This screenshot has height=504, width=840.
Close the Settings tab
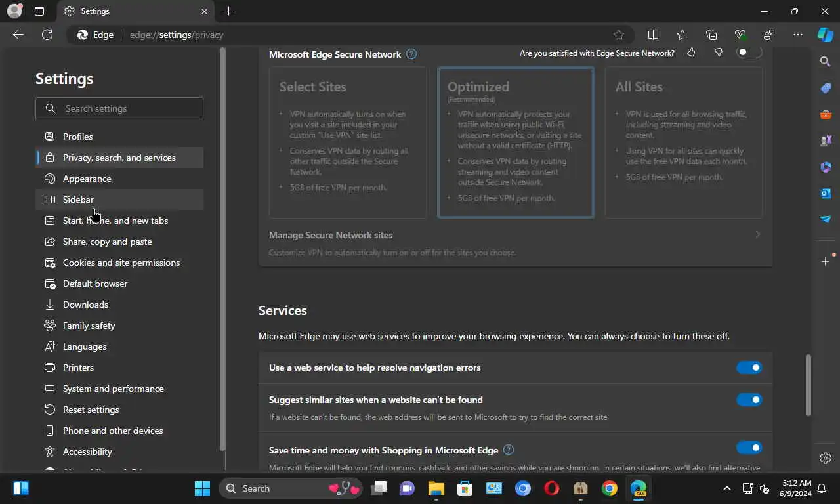(x=204, y=11)
